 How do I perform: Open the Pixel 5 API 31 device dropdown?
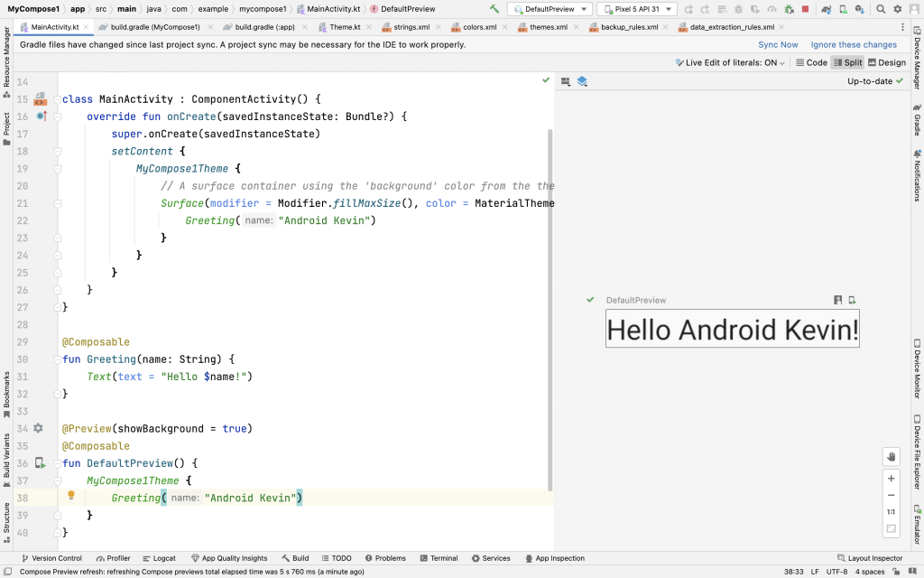636,9
